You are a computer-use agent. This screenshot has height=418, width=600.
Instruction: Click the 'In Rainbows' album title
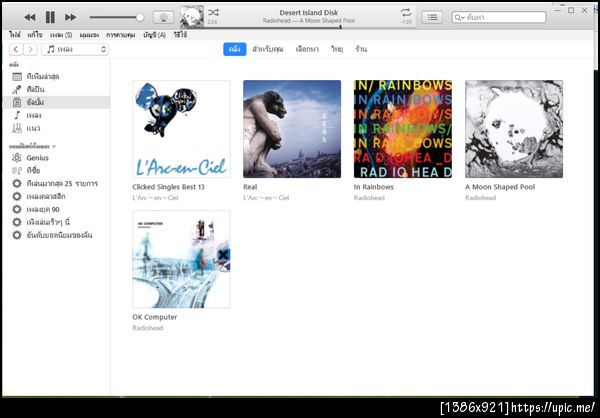click(374, 187)
